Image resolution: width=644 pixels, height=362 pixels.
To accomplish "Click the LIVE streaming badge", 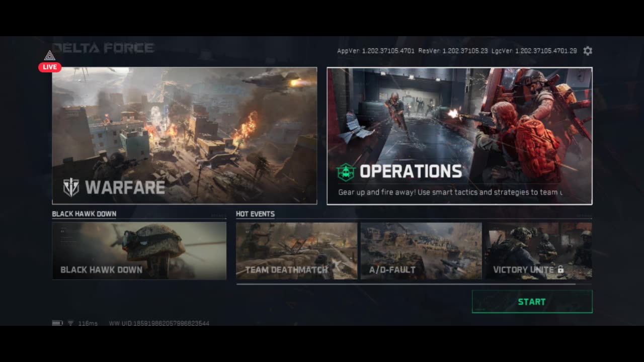I will click(50, 67).
